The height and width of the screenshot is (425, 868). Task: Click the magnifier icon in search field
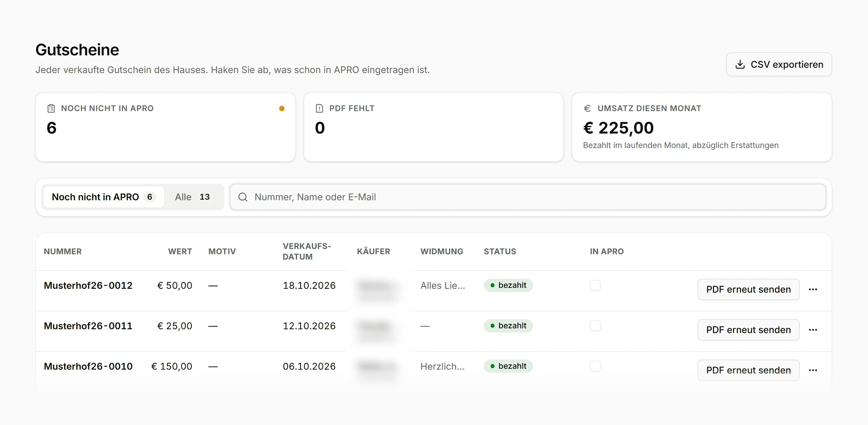pos(243,197)
